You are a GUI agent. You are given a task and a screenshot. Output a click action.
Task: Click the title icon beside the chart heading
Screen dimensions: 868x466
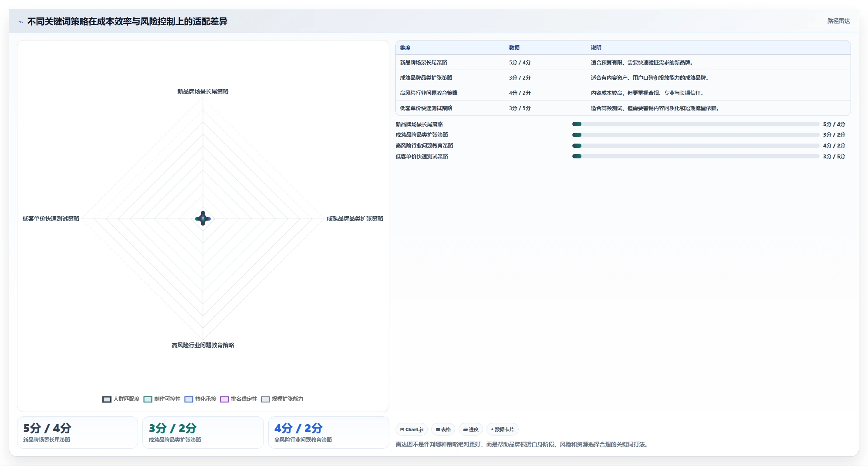click(x=20, y=22)
